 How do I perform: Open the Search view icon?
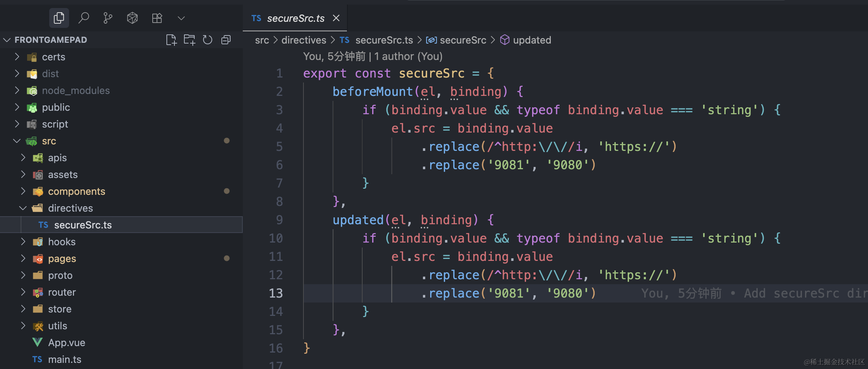tap(84, 18)
